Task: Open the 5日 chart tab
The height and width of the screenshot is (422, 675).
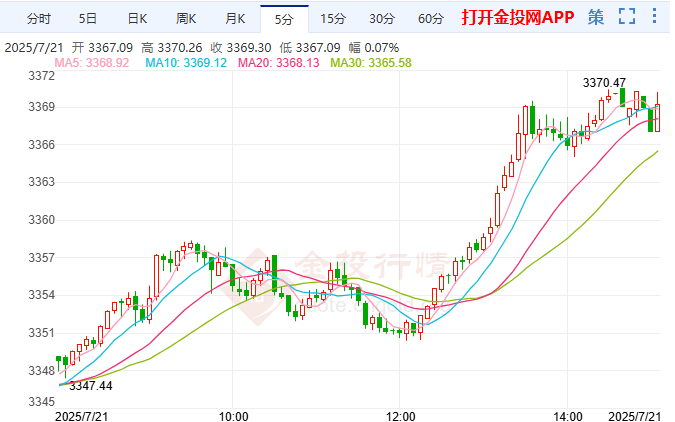Action: pos(88,19)
